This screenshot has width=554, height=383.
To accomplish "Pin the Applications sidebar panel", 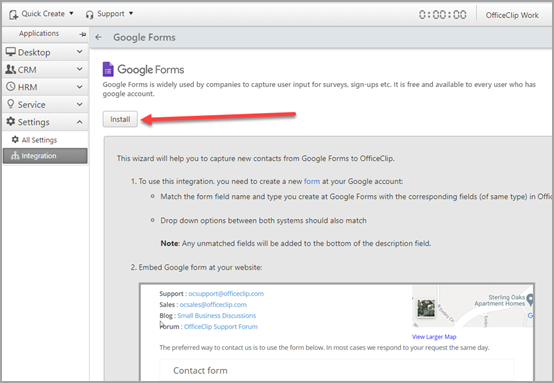I will click(83, 34).
